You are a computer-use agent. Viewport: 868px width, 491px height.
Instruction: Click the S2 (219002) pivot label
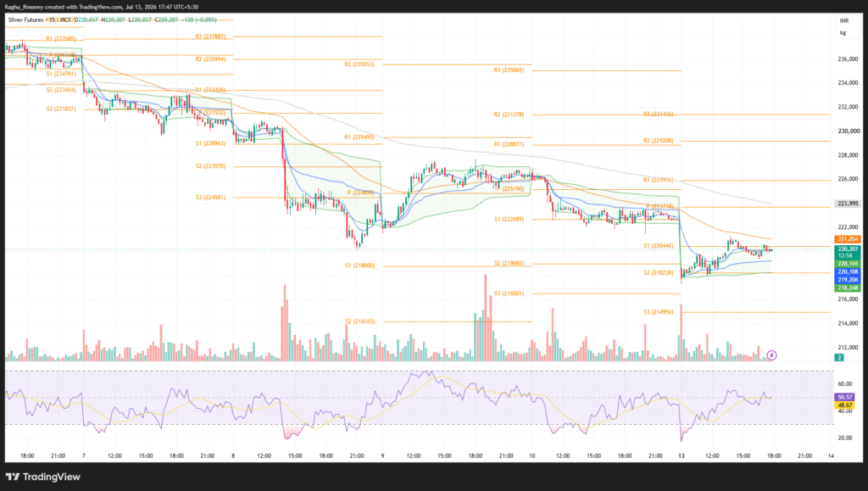509,264
